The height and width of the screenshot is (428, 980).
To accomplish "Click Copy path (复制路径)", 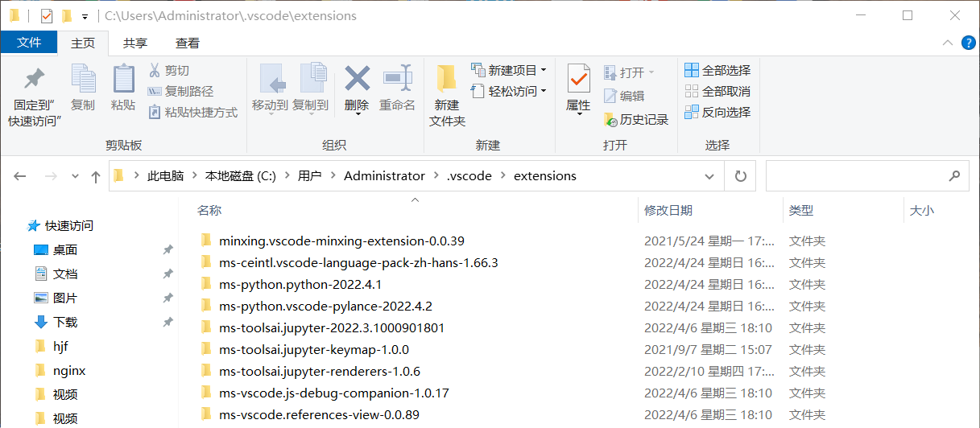I will (180, 92).
